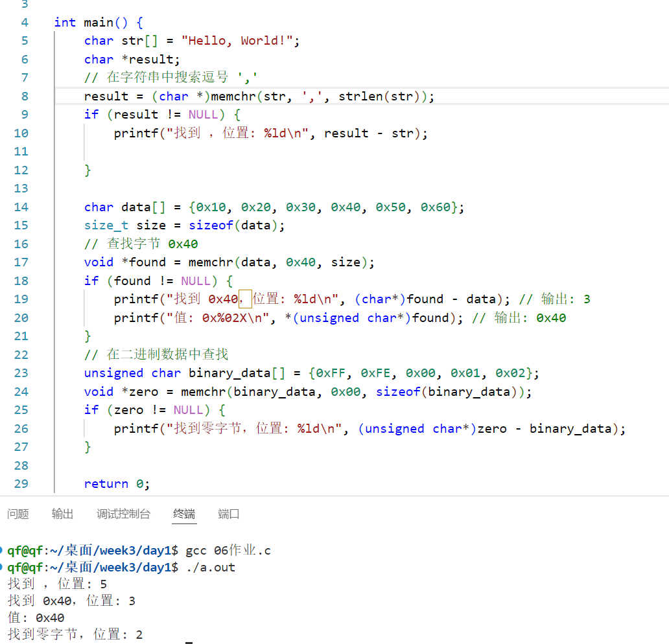Click 'char *result;' declaration
Viewport: 669px width, 644px height.
(132, 60)
